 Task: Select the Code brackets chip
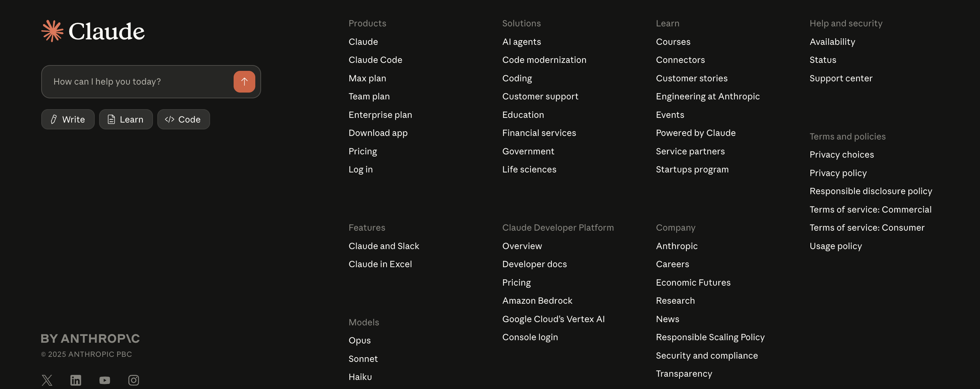click(183, 119)
